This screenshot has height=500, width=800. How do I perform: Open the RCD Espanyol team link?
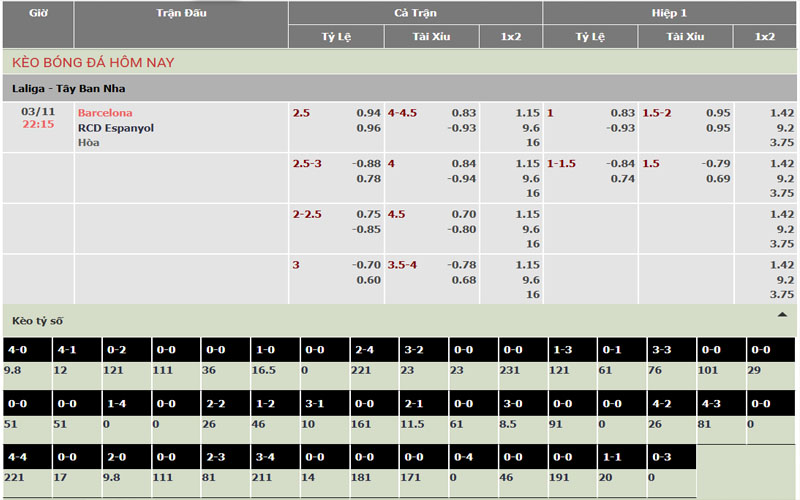click(116, 128)
